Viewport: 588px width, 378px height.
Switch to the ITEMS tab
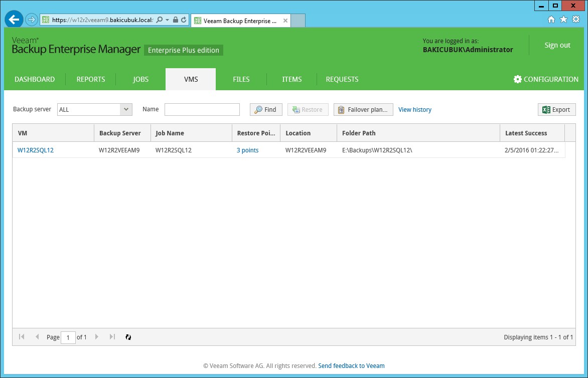tap(292, 79)
